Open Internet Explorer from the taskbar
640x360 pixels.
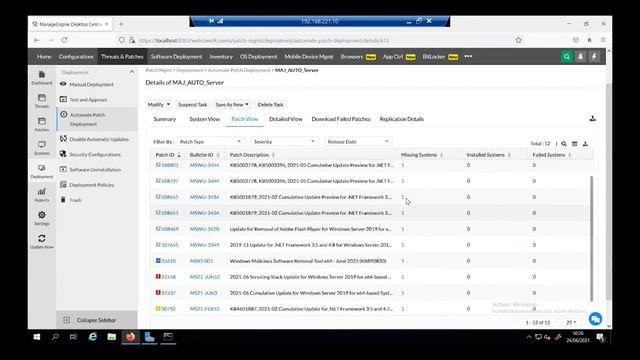93,337
